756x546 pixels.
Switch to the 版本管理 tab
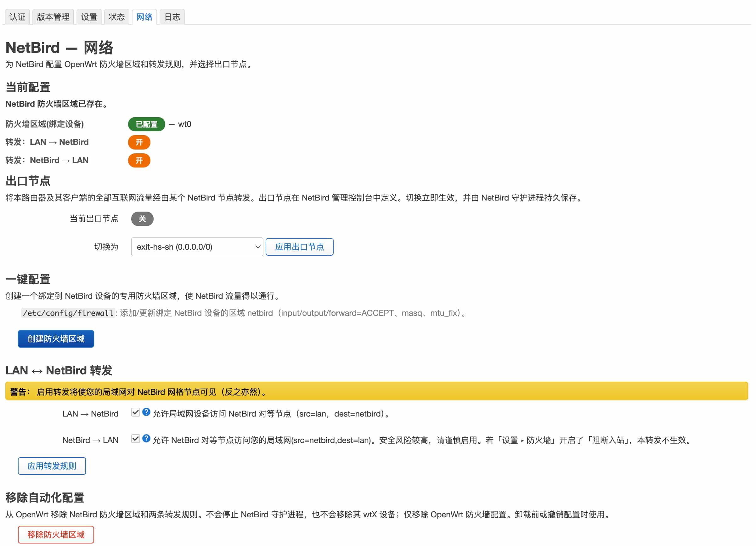pyautogui.click(x=53, y=17)
